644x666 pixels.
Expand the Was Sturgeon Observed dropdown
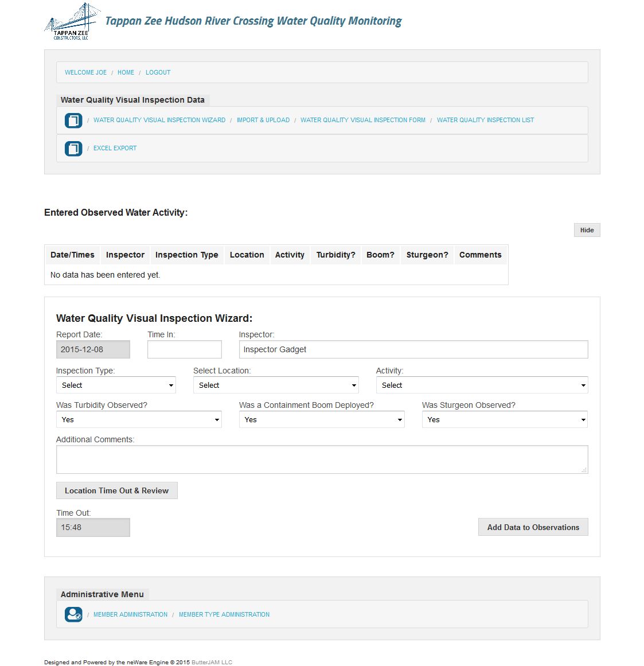[x=505, y=420]
